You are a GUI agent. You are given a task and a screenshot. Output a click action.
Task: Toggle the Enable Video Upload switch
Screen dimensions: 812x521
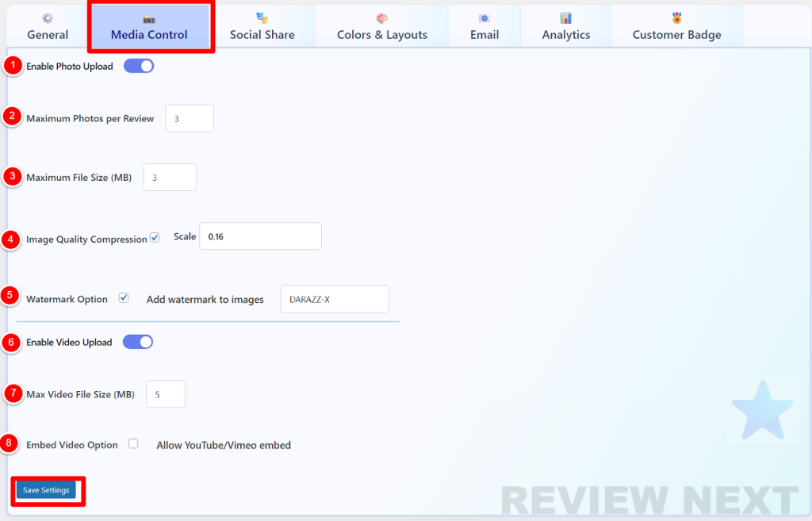pos(138,342)
